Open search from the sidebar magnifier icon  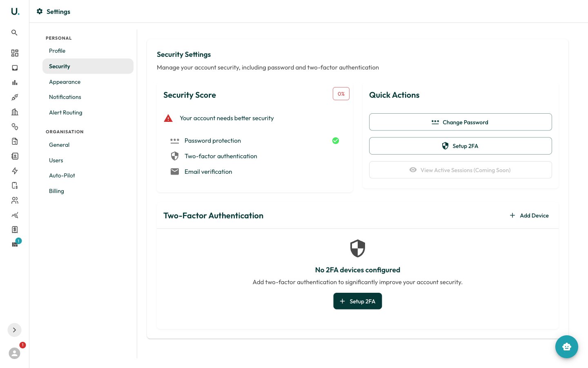coord(14,32)
